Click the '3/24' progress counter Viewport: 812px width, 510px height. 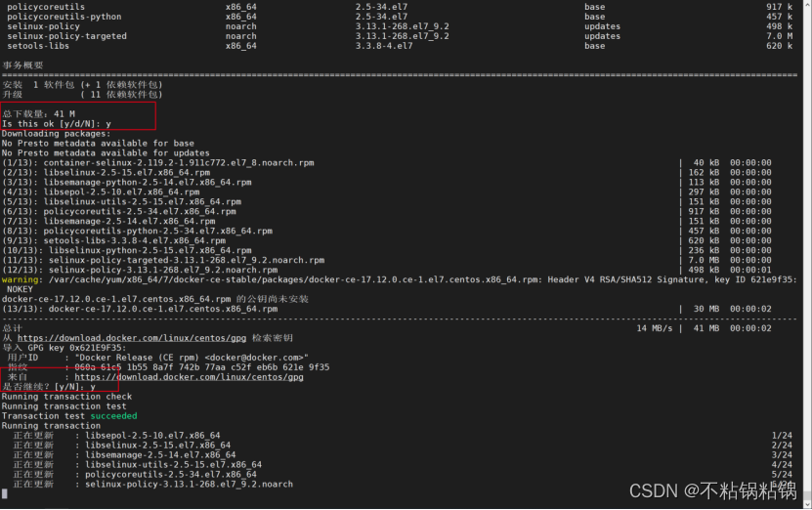(x=782, y=455)
